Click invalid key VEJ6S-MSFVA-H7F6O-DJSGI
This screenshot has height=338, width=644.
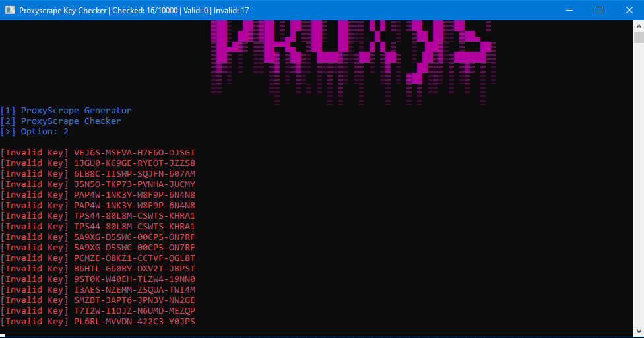(x=135, y=153)
